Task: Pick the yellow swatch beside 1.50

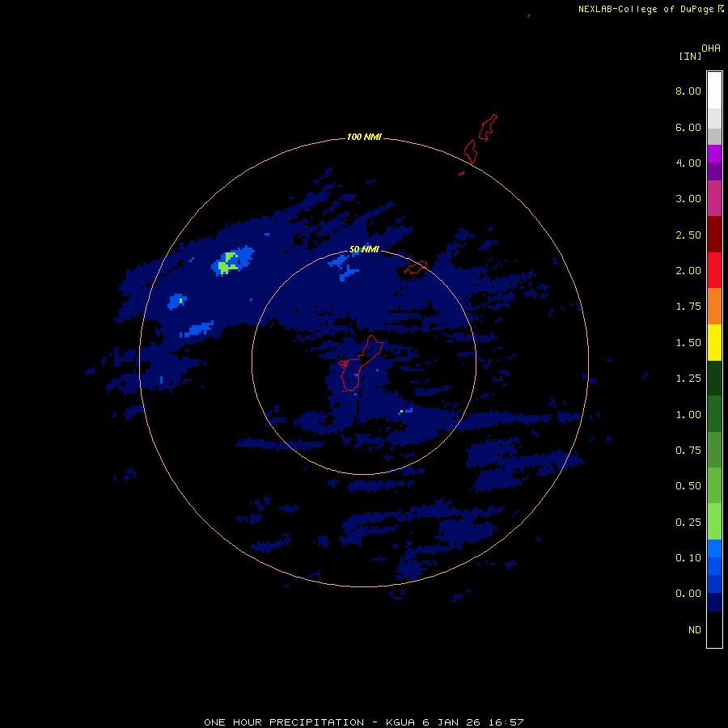Action: coord(714,343)
